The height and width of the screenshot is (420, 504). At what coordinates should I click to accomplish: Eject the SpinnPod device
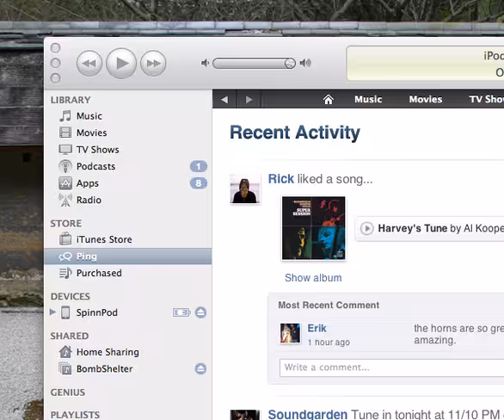pos(201,312)
